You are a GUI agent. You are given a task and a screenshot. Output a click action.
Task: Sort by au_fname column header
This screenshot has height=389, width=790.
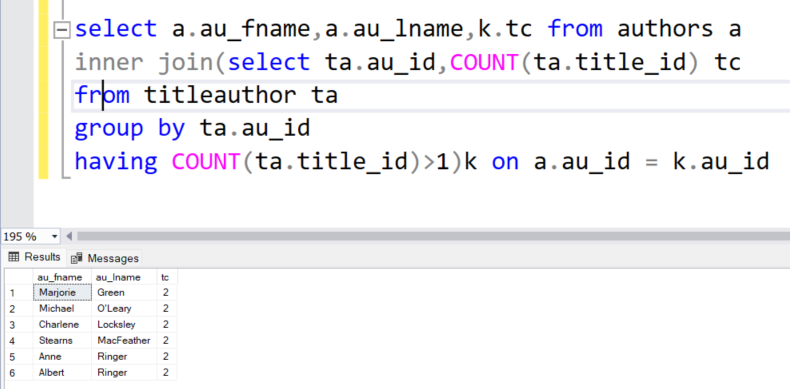[59, 277]
